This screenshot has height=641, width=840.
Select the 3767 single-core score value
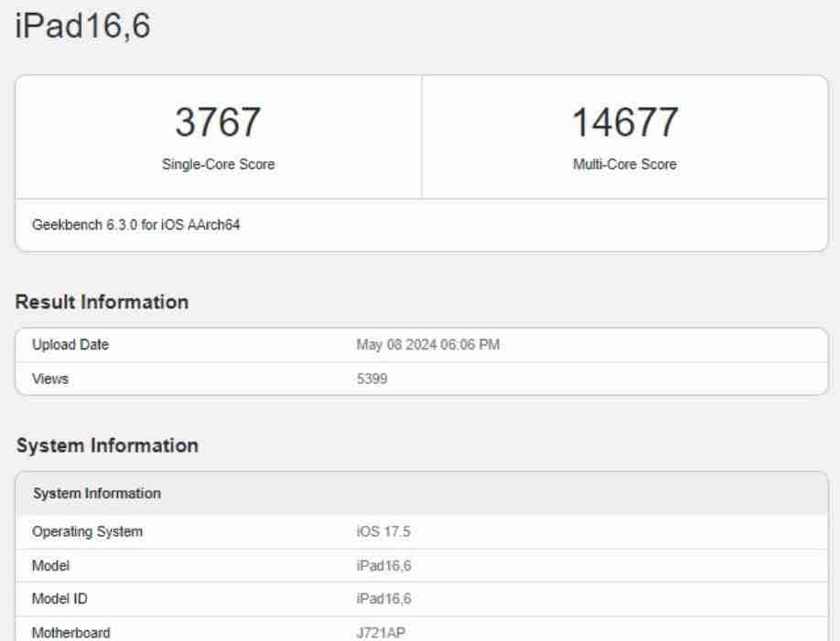click(218, 123)
